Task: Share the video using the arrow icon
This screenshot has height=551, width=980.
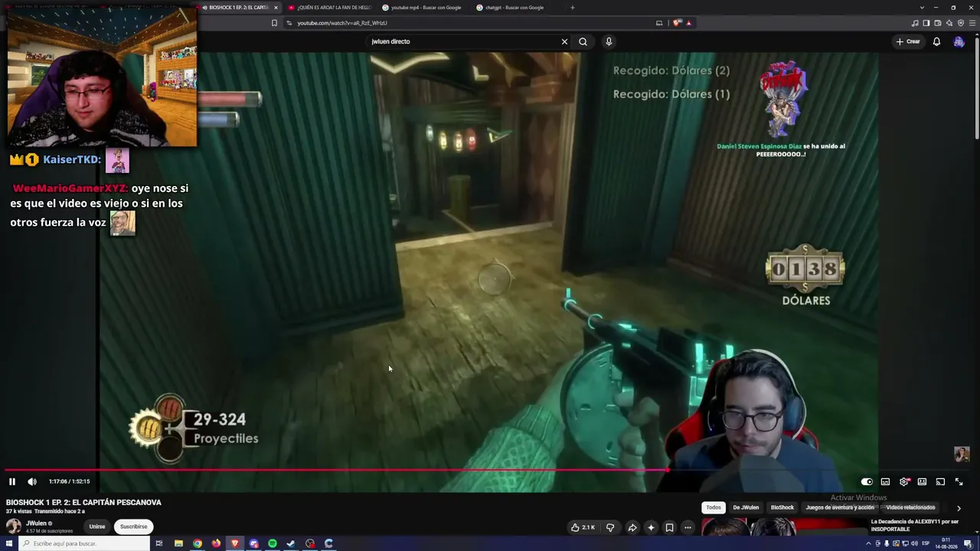Action: point(632,527)
